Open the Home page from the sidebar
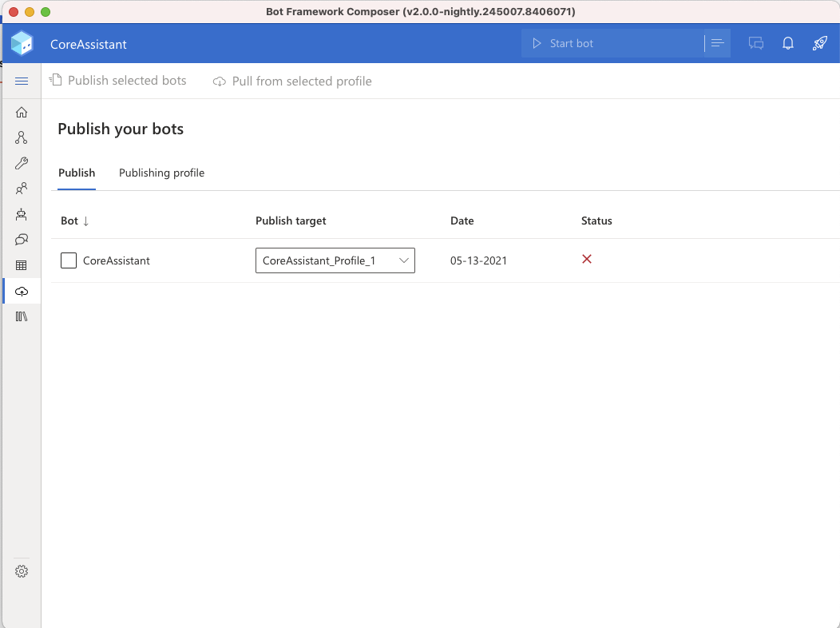This screenshot has width=840, height=628. [x=22, y=112]
